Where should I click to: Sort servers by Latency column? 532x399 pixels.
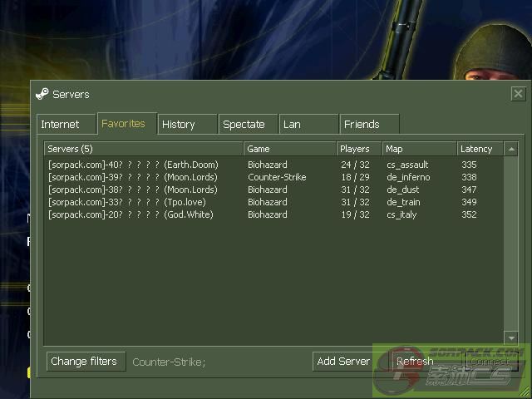coord(480,149)
